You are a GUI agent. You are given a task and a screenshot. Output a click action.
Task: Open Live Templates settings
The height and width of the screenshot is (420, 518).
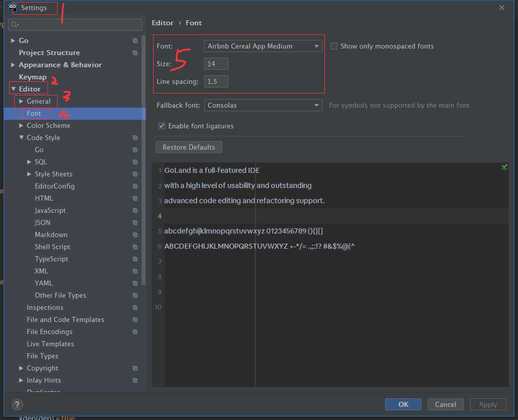pyautogui.click(x=50, y=344)
